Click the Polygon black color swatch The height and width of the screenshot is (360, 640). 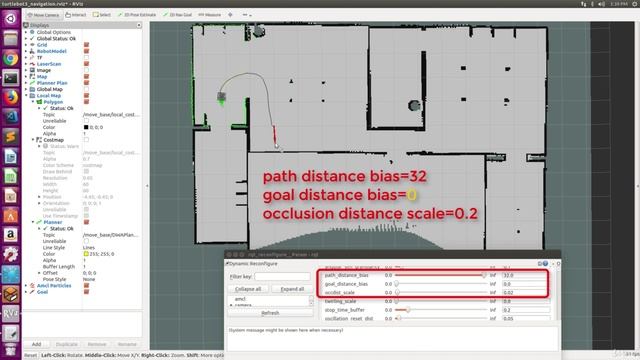coord(86,127)
